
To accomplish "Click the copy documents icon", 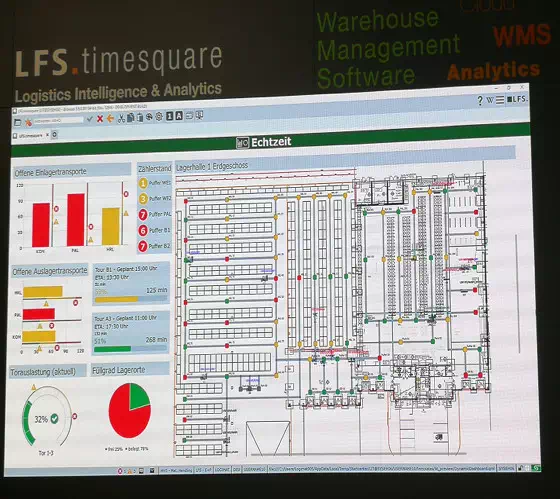I will (x=131, y=118).
